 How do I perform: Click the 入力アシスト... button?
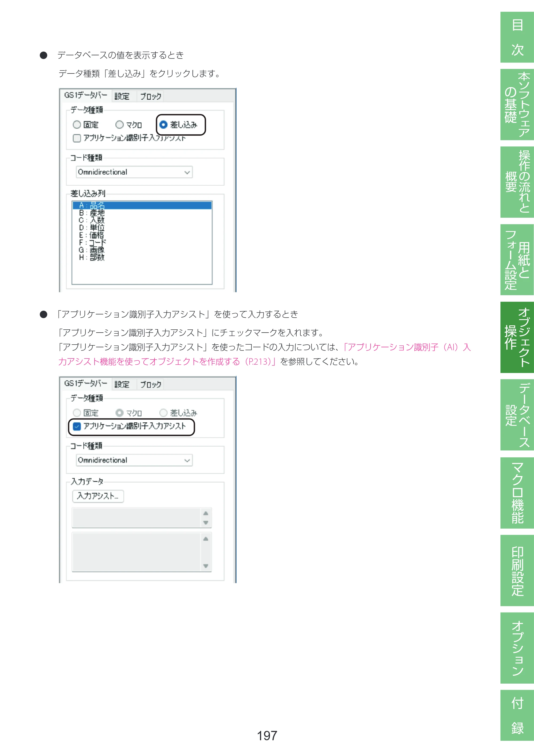click(x=98, y=496)
